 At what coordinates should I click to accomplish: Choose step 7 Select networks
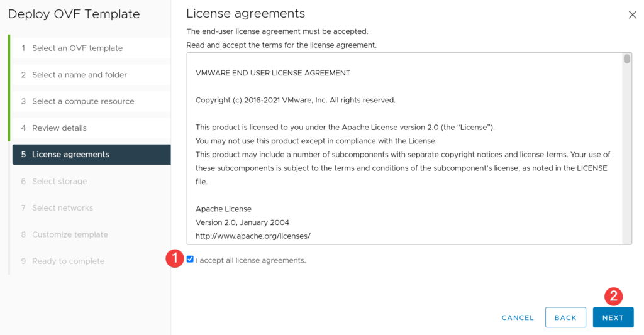pyautogui.click(x=91, y=208)
